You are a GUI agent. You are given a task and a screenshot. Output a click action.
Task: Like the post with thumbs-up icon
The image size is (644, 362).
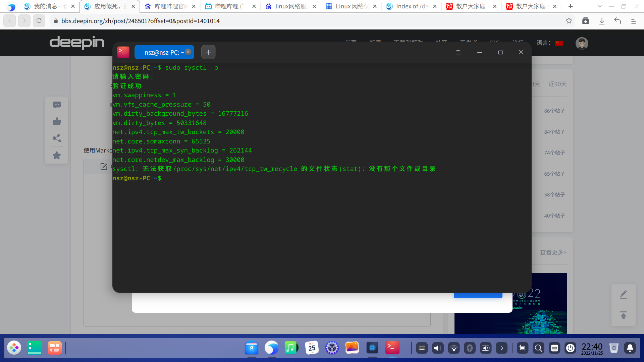point(57,121)
